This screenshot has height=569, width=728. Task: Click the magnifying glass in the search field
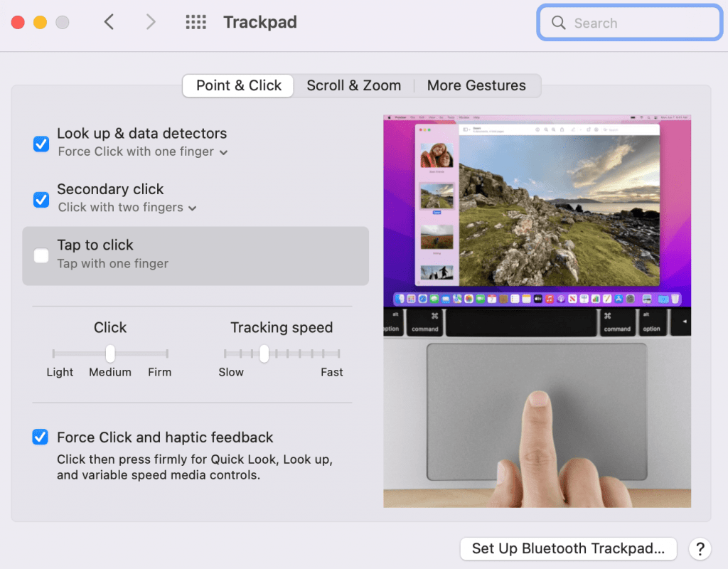pos(559,23)
